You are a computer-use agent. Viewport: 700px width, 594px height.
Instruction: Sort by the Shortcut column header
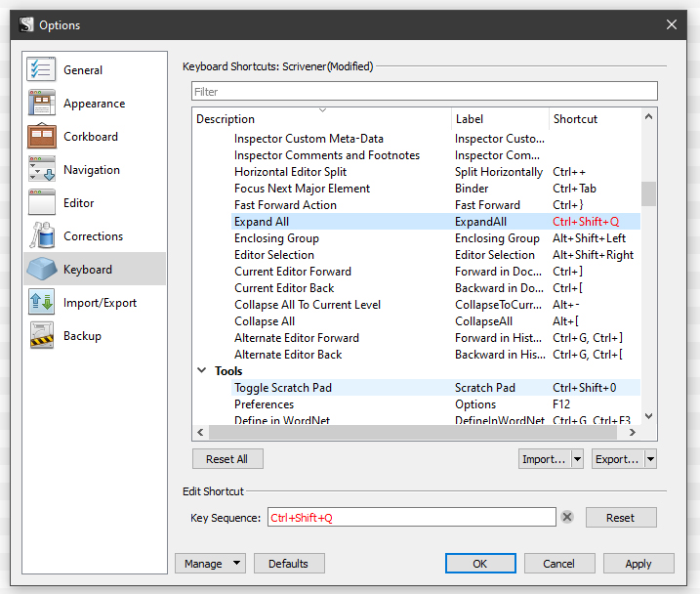575,119
